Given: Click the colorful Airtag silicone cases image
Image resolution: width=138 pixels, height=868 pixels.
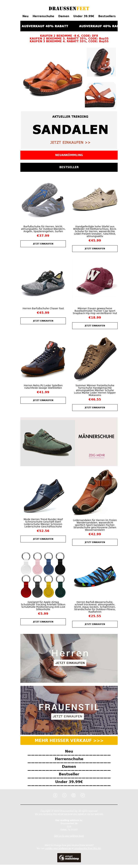Looking at the screenshot, I should coord(43,576).
